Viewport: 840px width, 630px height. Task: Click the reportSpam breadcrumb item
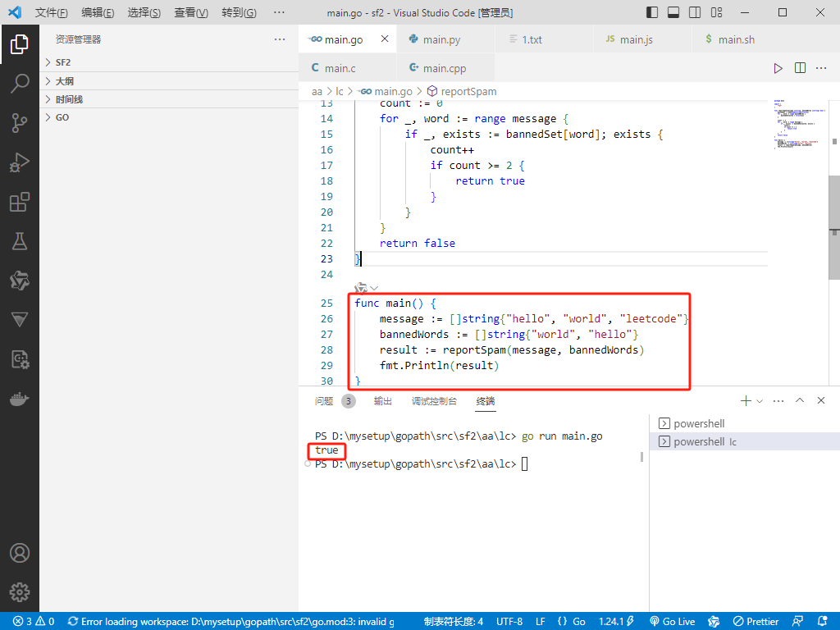462,92
